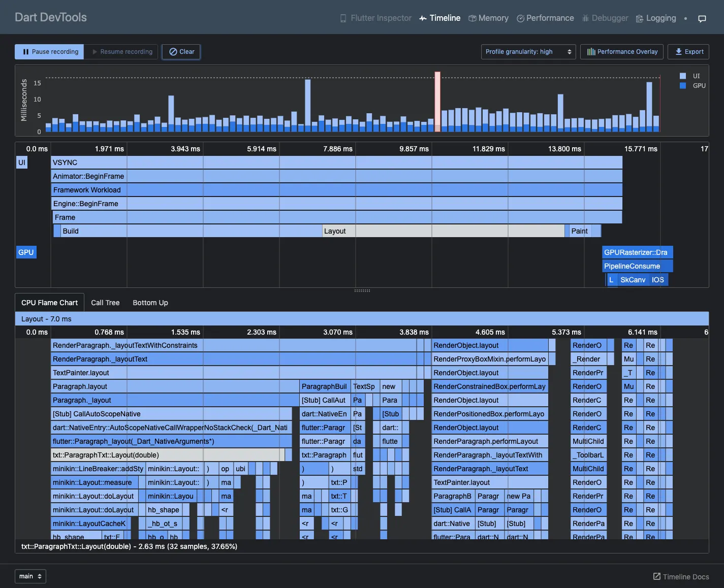Toggle the Performance Overlay

[622, 52]
